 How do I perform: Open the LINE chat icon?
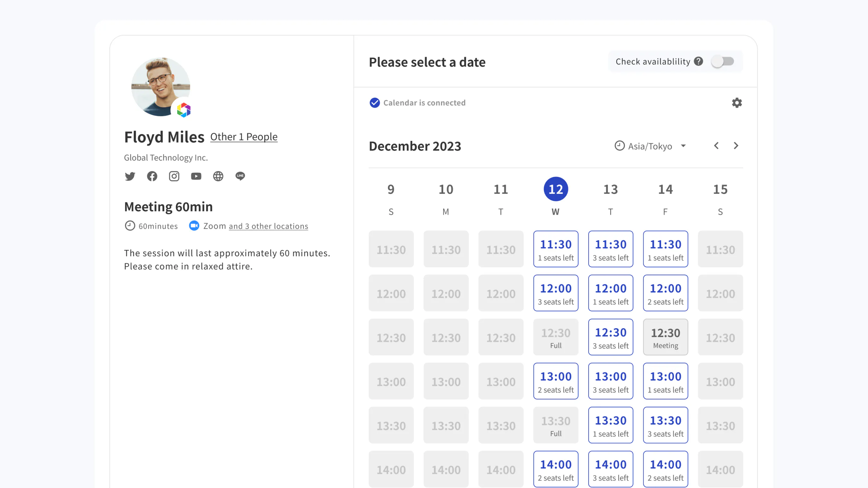tap(240, 176)
